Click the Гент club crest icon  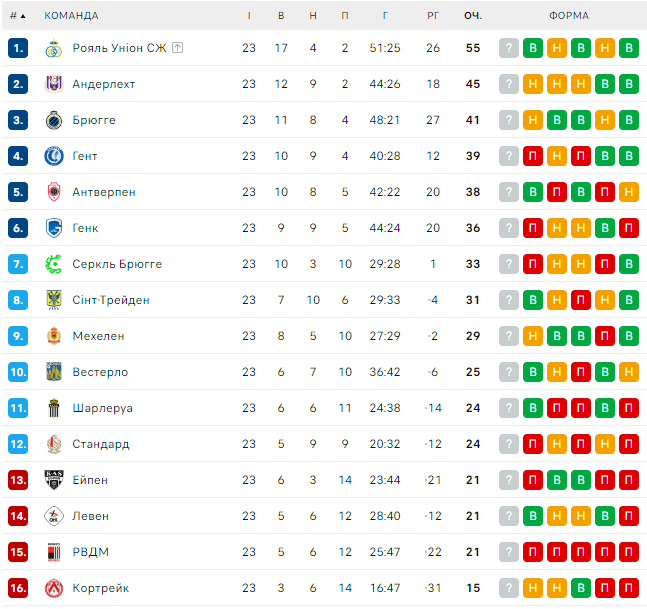point(54,156)
